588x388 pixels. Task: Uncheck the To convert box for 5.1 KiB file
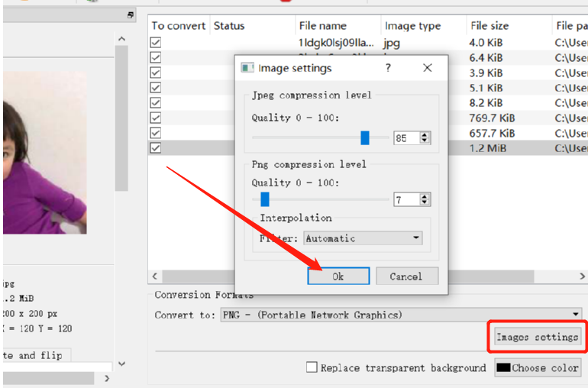point(156,87)
